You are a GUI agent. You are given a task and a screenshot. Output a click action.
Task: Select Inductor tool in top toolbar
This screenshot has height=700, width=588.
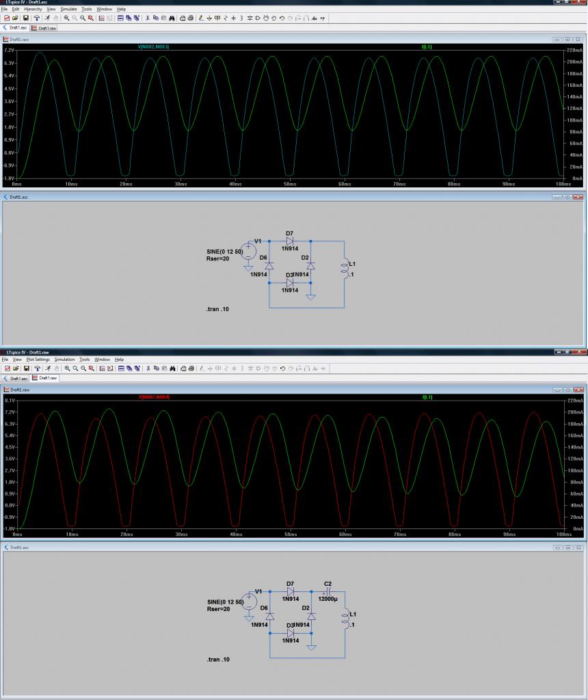(x=241, y=18)
